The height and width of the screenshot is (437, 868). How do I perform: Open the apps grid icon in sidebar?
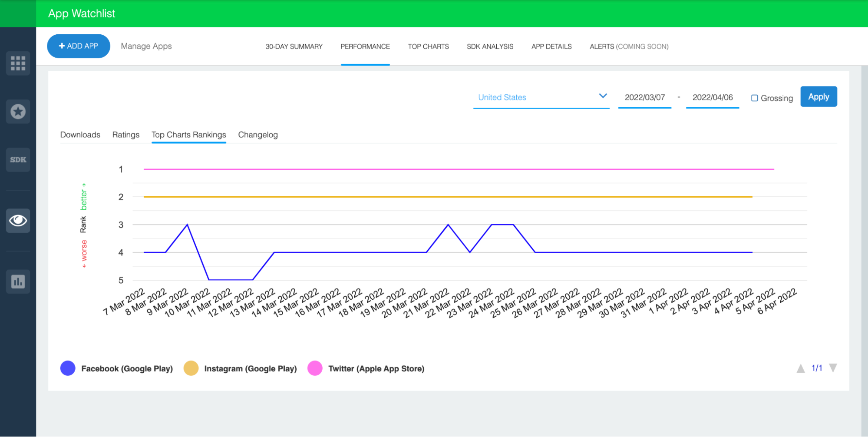[18, 63]
